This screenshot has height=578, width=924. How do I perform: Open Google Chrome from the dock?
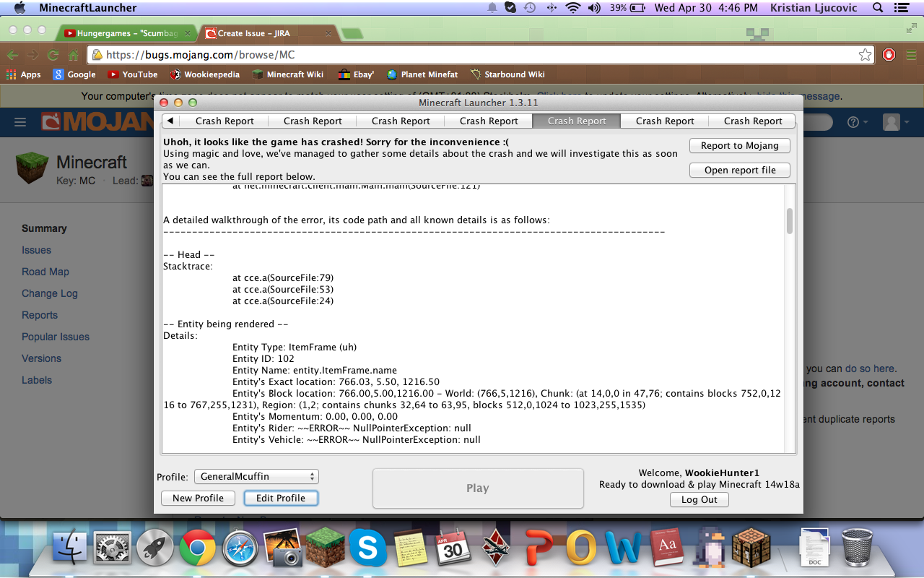click(x=198, y=547)
